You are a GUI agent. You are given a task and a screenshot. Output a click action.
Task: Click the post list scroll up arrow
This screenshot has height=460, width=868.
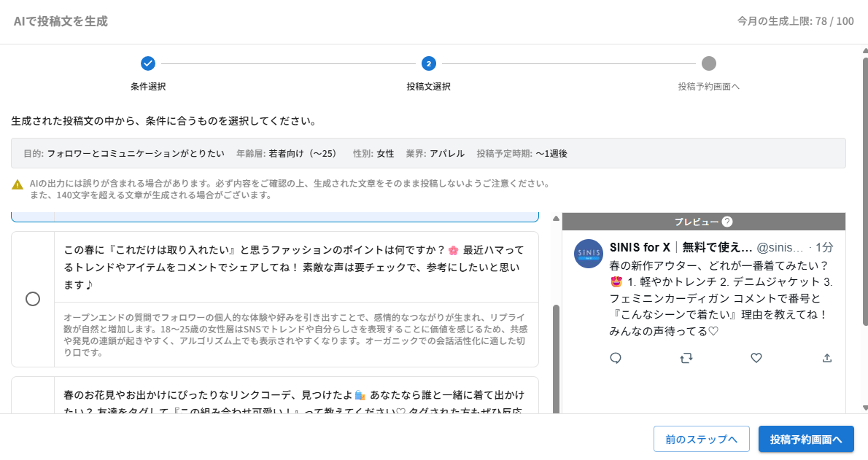[x=557, y=219]
